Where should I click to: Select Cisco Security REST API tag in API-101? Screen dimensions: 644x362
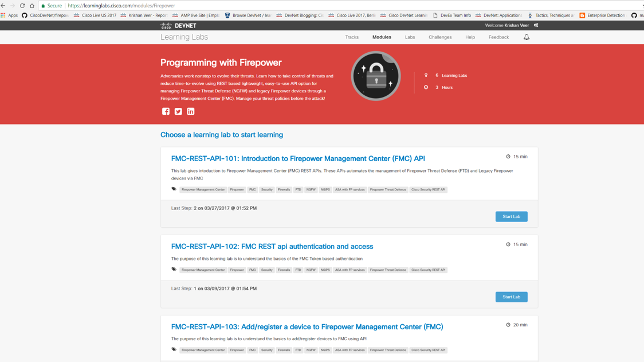point(428,190)
